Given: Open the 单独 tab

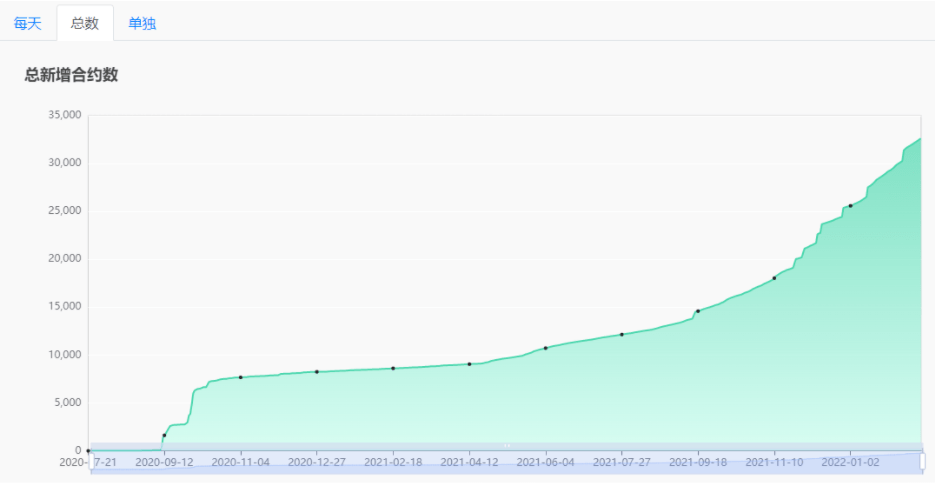Looking at the screenshot, I should [x=142, y=23].
